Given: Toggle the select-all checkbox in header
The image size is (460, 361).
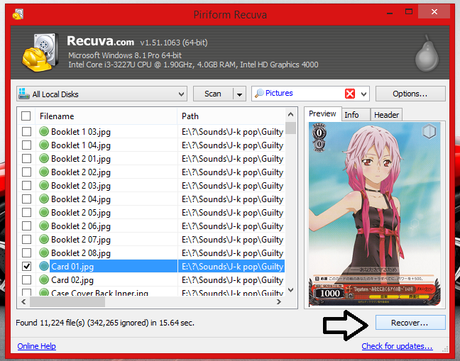Looking at the screenshot, I should (x=26, y=116).
